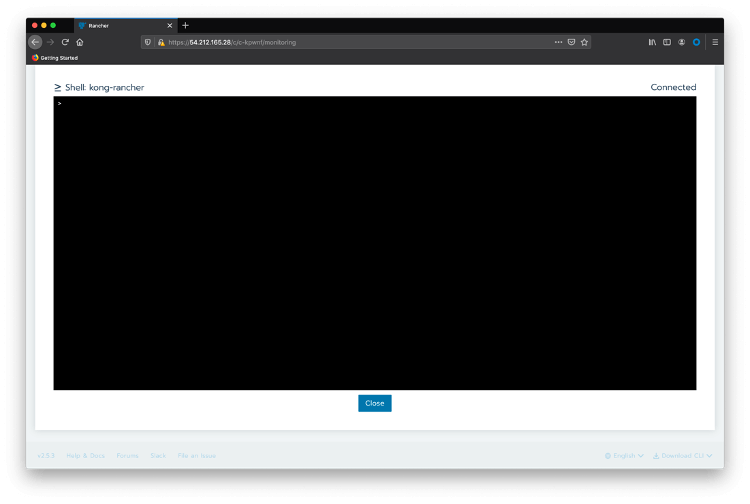The height and width of the screenshot is (504, 750).
Task: Reload the current Rancher page
Action: (65, 42)
